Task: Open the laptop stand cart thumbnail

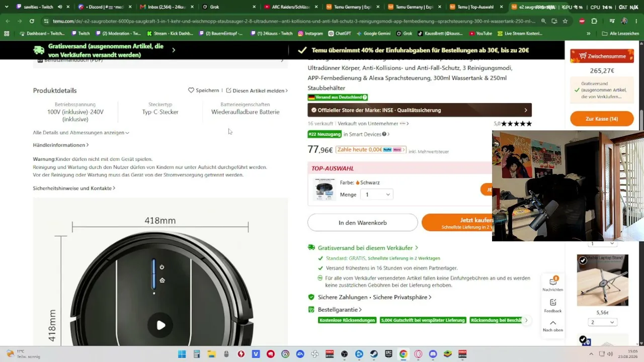Action: coord(602,280)
